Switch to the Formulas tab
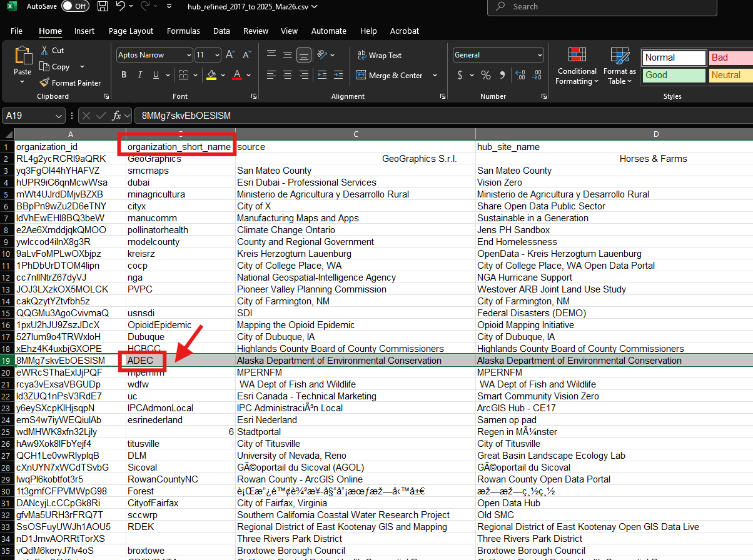The width and height of the screenshot is (753, 560). 183,31
